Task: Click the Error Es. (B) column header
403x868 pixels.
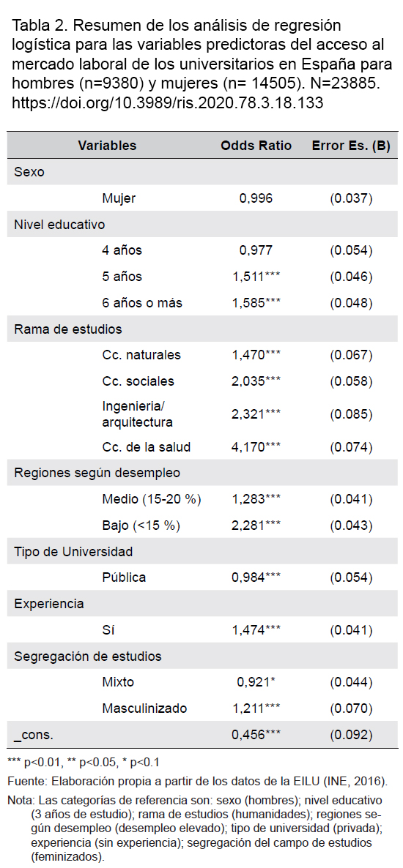Action: click(351, 146)
